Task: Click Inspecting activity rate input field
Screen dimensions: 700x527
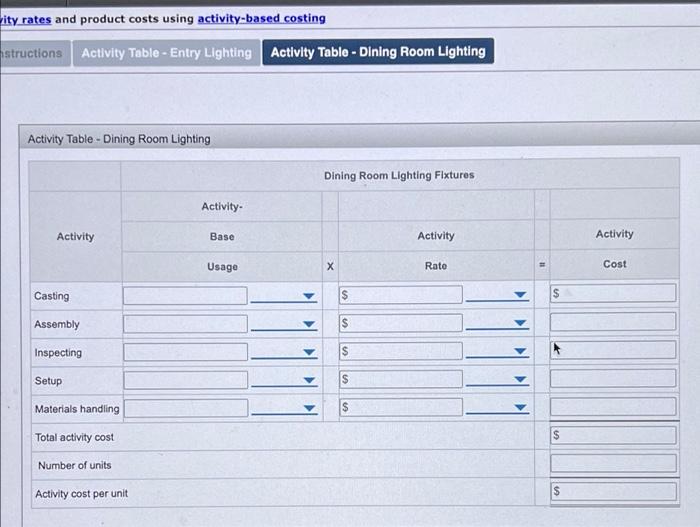Action: 400,351
